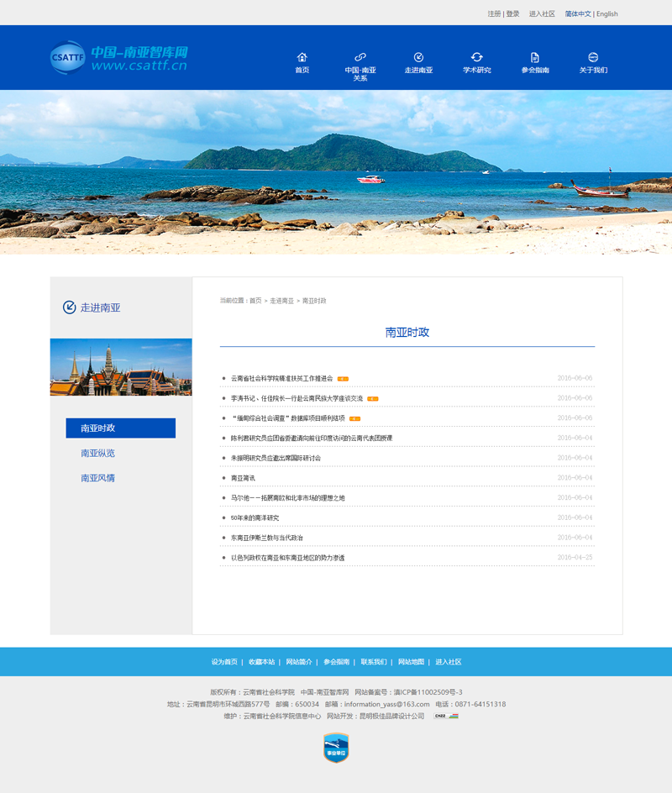The width and height of the screenshot is (672, 793).
Task: Click the email text information_yass@163.com
Action: tap(386, 704)
